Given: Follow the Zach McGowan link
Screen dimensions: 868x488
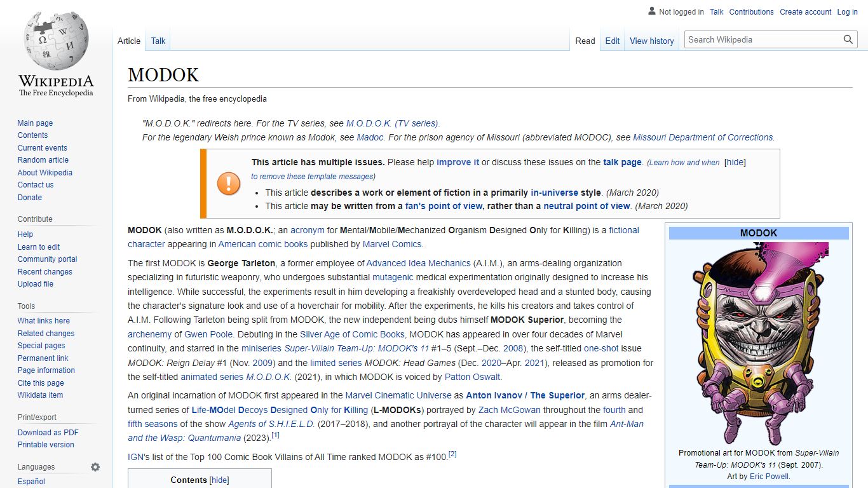Looking at the screenshot, I should tap(511, 410).
